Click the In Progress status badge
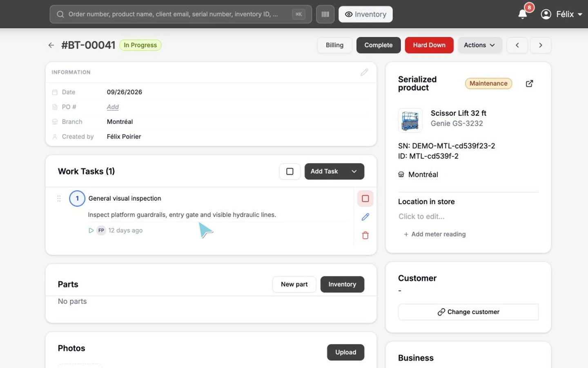The width and height of the screenshot is (588, 368). [140, 45]
